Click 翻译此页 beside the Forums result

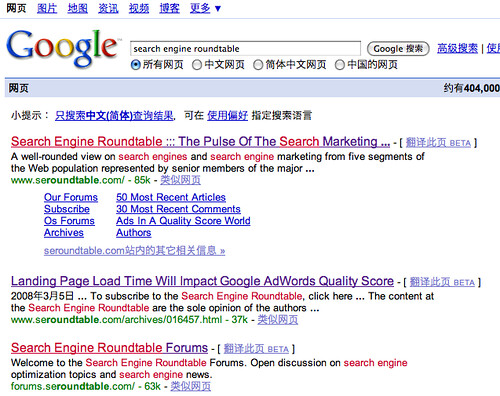(x=256, y=349)
